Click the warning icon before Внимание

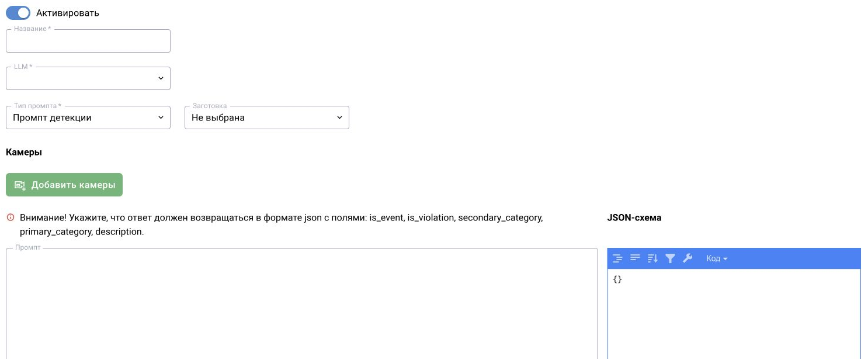click(x=10, y=218)
